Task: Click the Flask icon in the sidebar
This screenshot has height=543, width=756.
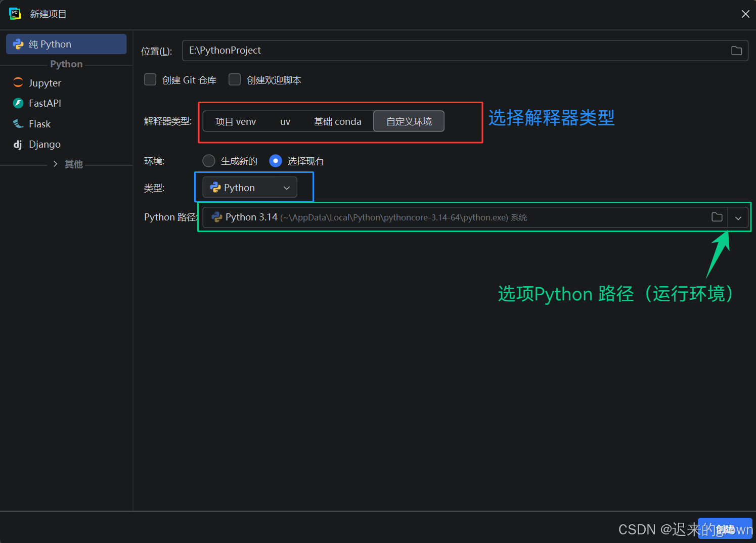Action: click(x=18, y=124)
